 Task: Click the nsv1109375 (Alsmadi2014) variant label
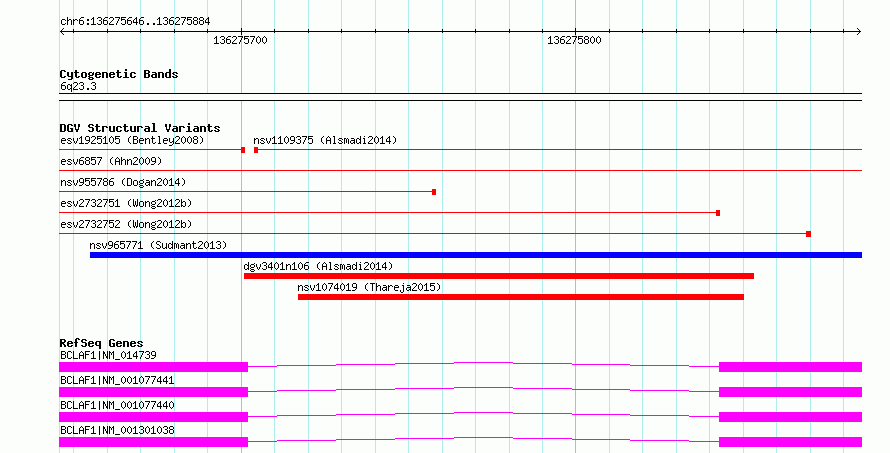pyautogui.click(x=325, y=140)
